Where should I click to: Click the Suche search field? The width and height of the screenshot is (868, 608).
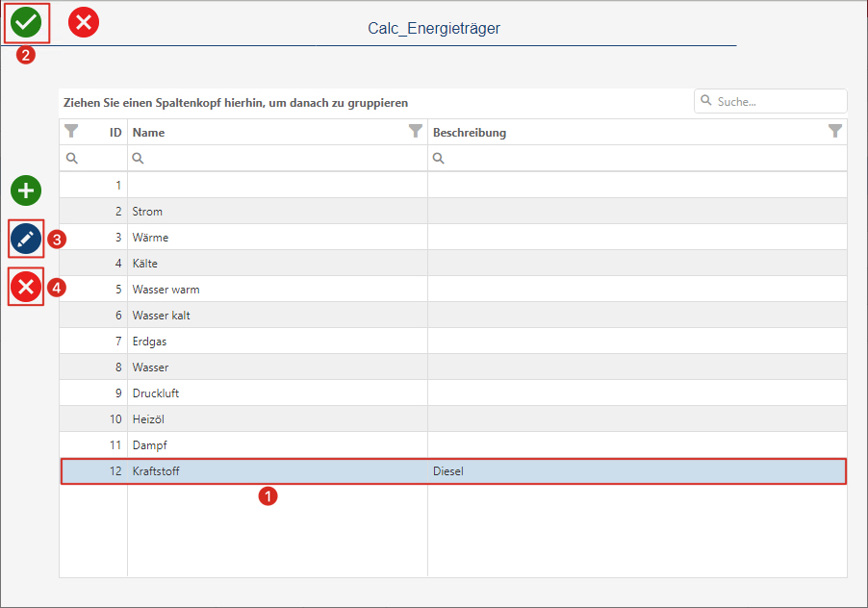pos(771,101)
